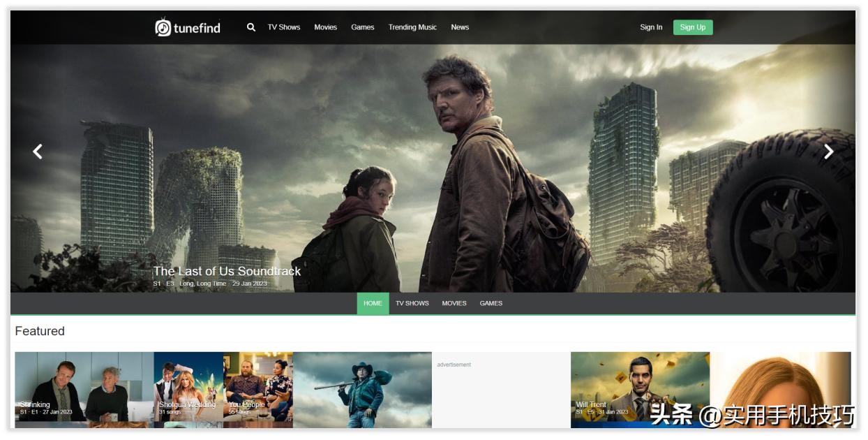Open The Last of Us Soundtrack title
This screenshot has width=868, height=440.
227,271
